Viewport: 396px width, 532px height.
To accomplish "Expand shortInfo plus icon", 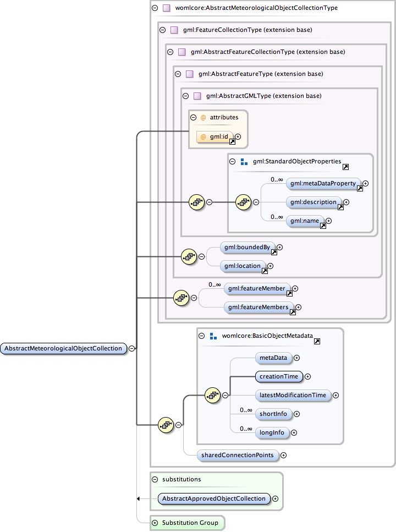I will (x=296, y=414).
